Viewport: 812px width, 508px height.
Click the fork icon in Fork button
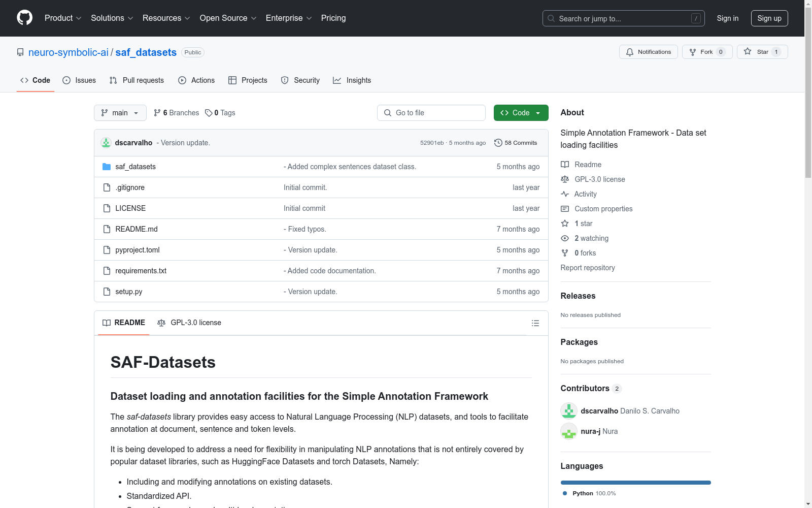(x=693, y=52)
